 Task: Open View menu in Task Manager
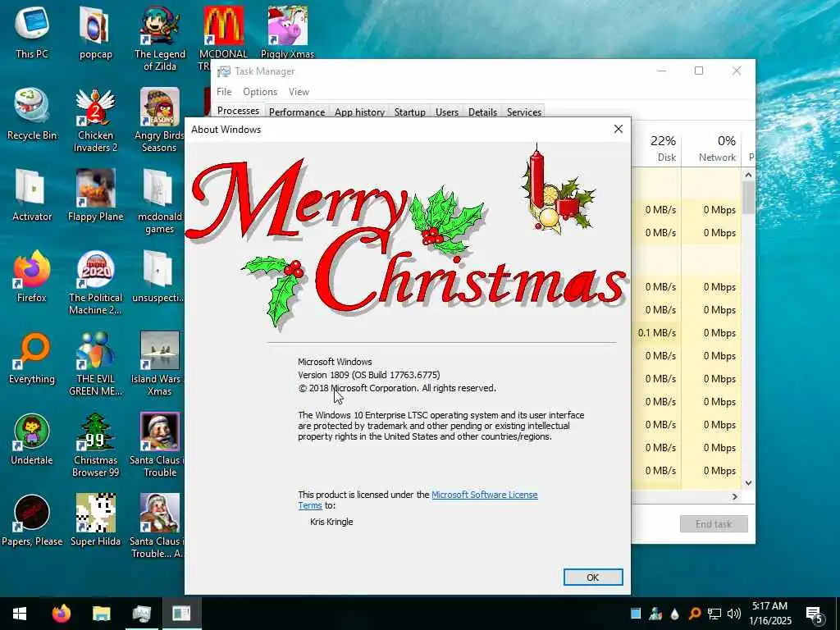pos(299,92)
